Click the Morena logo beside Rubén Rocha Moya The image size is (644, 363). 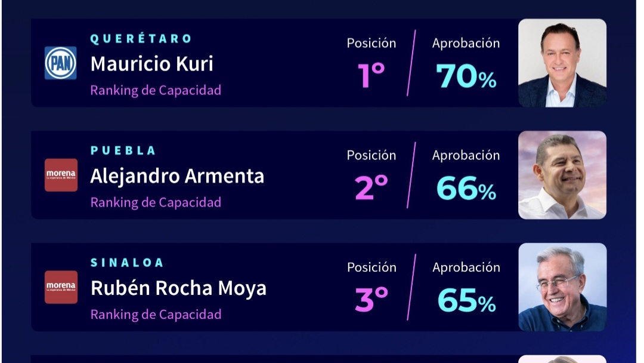(61, 287)
